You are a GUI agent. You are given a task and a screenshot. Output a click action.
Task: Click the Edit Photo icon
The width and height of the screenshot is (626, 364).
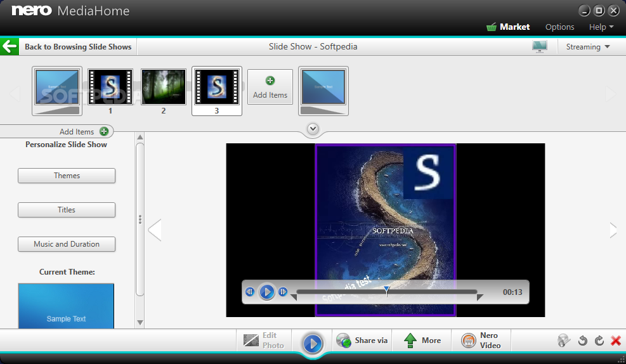pos(251,341)
